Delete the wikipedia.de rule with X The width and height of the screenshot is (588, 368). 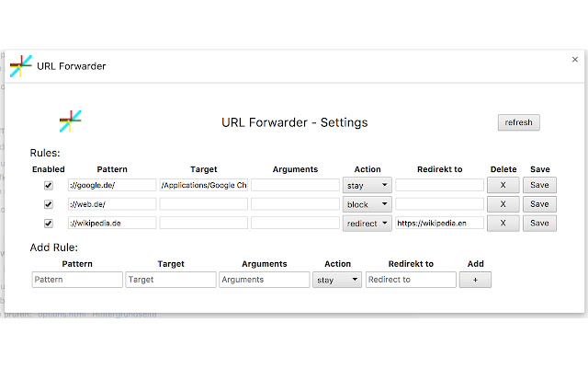click(503, 223)
